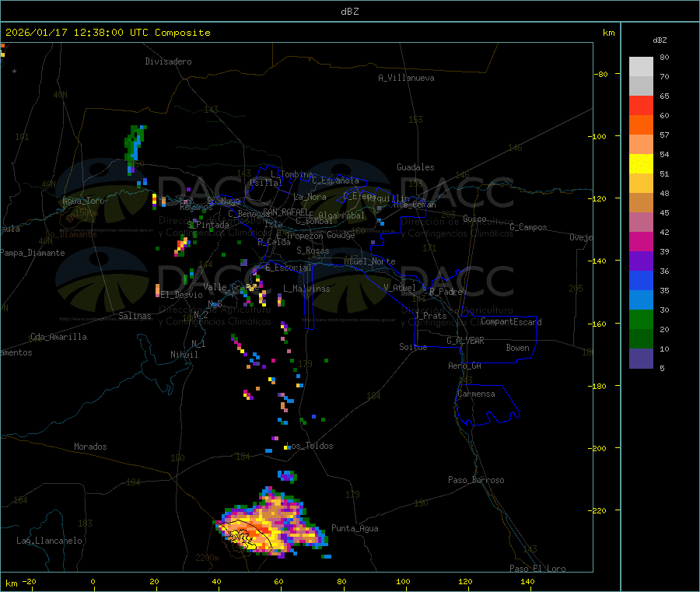Click the red swatch between 65 and 60 dBZ
This screenshot has height=592, width=700.
tap(641, 106)
